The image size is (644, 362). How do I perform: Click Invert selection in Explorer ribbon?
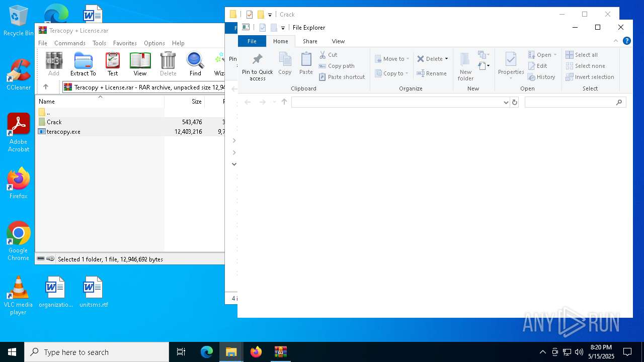coord(590,77)
